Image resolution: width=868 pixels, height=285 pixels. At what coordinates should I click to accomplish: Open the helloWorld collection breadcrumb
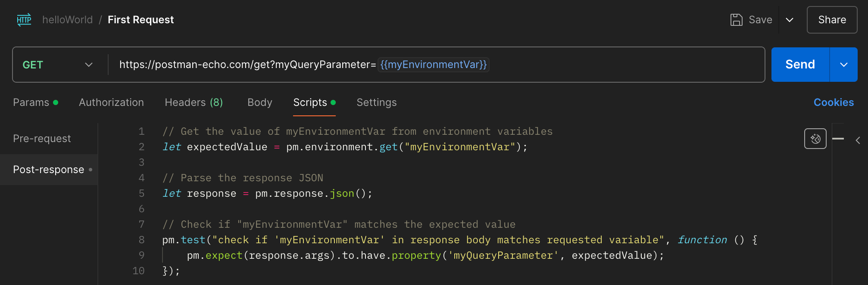click(67, 20)
